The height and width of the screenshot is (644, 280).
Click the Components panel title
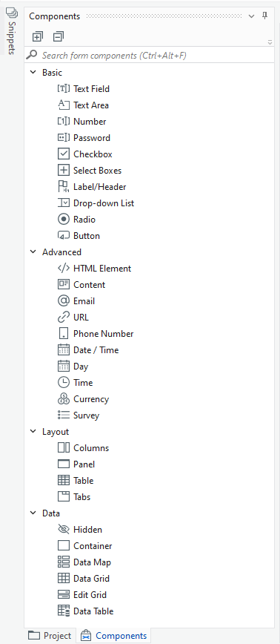tap(55, 16)
